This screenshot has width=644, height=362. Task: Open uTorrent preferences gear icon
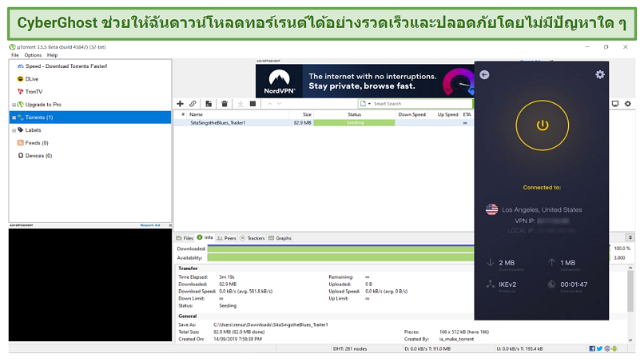[627, 104]
